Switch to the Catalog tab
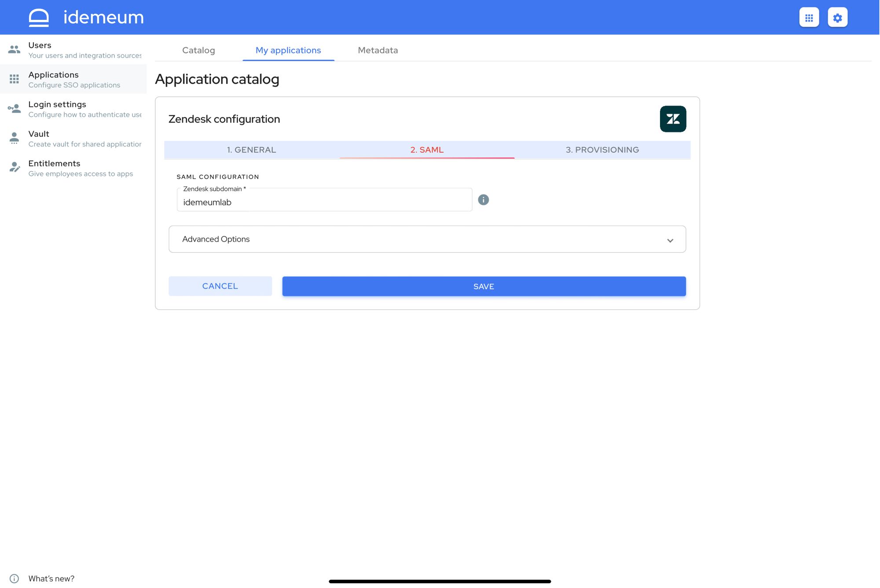880x588 pixels. (x=198, y=50)
